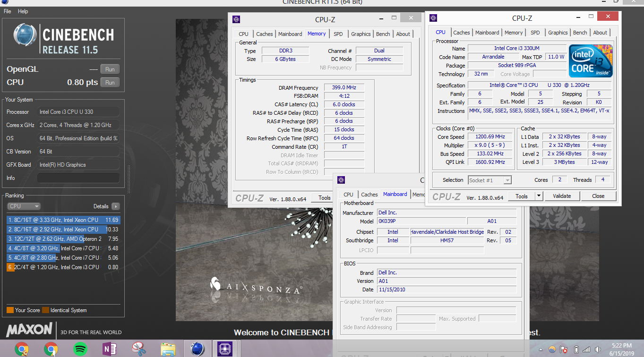The height and width of the screenshot is (357, 644).
Task: Click the battery tray icon
Action: coord(576,350)
